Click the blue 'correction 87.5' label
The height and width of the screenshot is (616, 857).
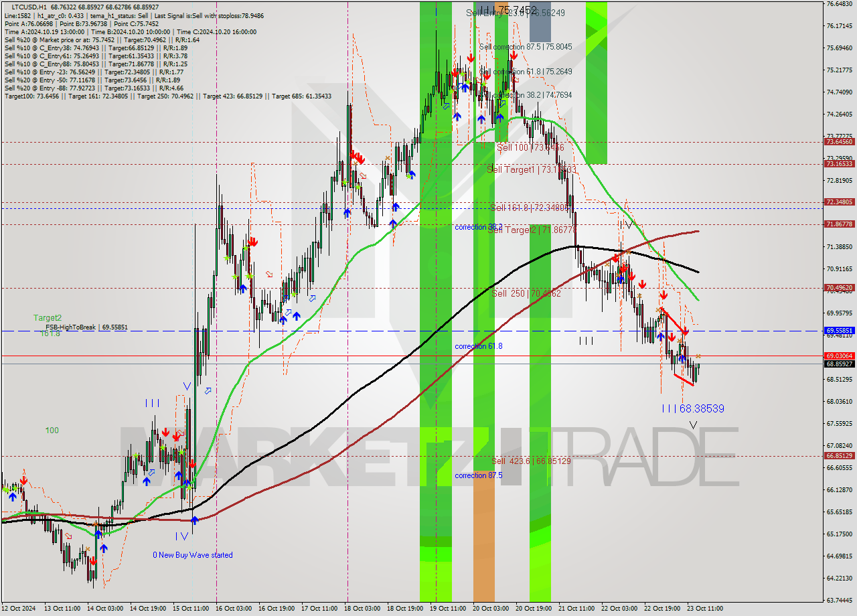pos(479,475)
